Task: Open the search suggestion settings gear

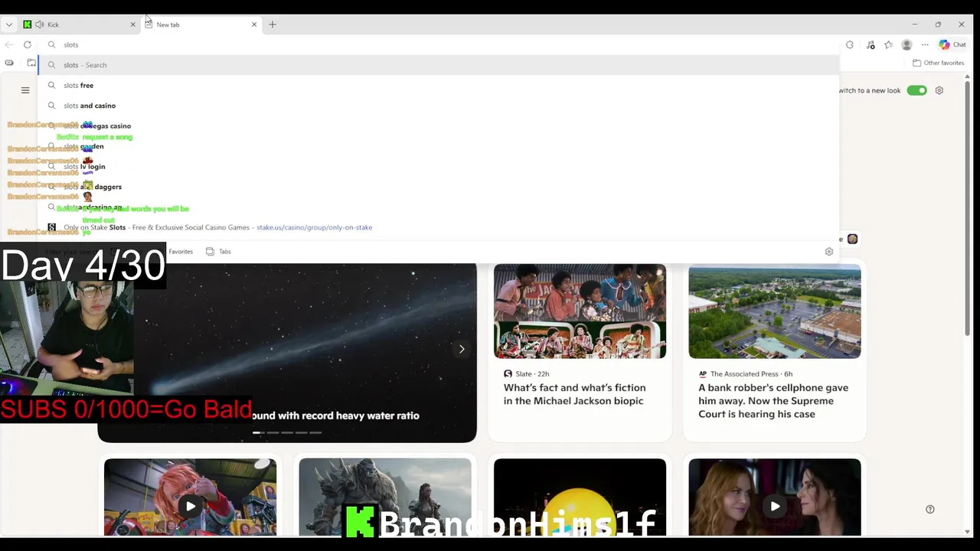Action: [x=828, y=251]
